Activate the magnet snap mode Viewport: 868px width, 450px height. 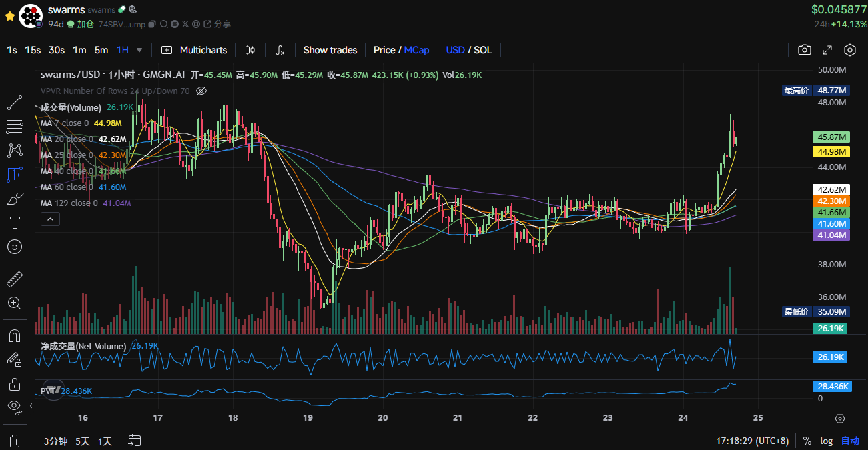coord(15,335)
